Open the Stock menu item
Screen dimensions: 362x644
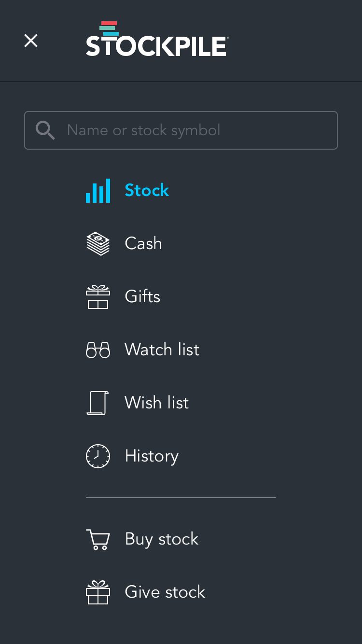[x=147, y=191]
